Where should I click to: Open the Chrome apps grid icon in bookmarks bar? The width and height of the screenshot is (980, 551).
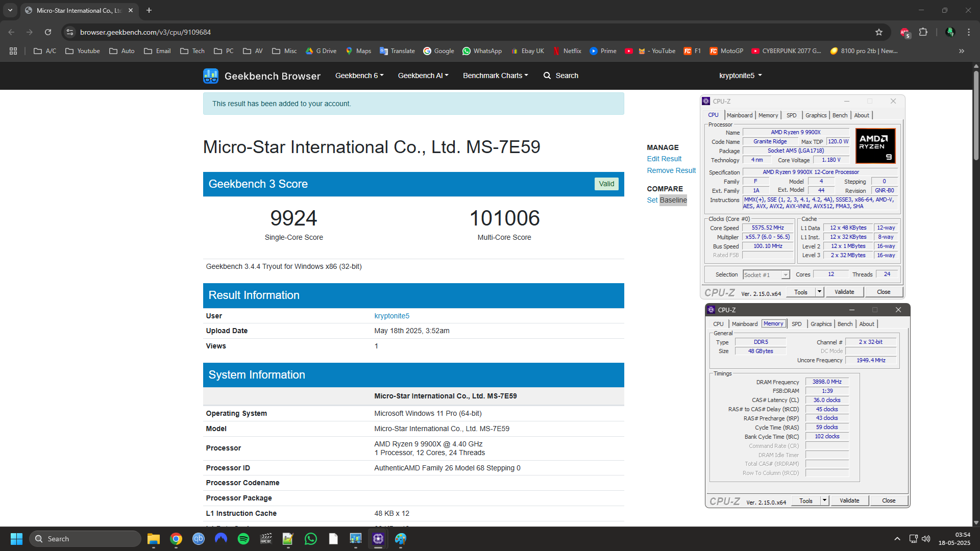point(13,51)
